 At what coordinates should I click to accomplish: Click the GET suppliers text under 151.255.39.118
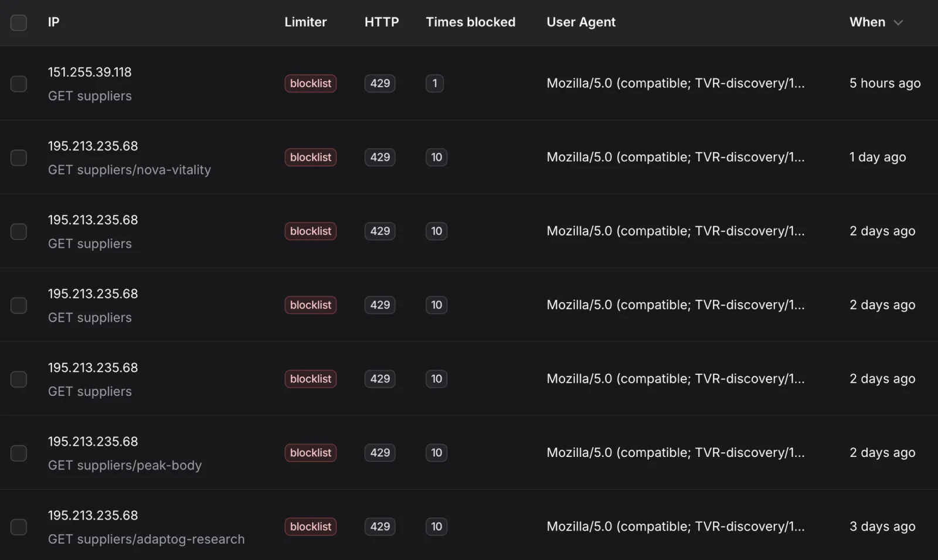pyautogui.click(x=90, y=96)
